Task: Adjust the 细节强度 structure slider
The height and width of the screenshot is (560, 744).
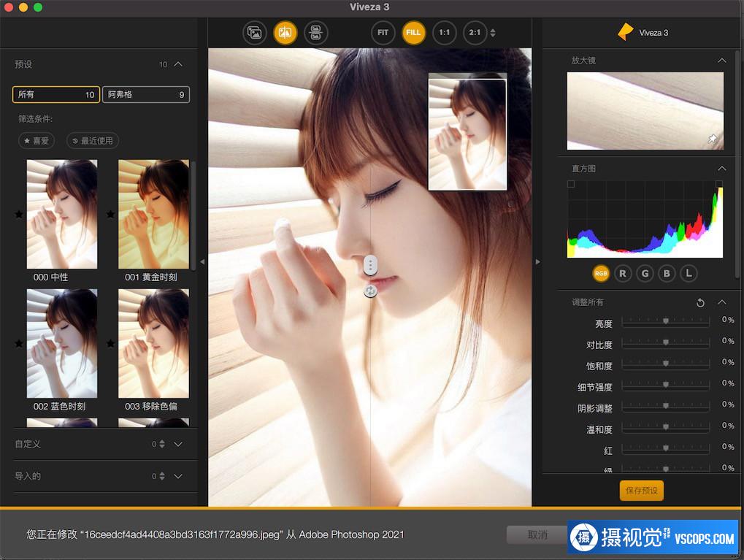Action: pos(666,384)
